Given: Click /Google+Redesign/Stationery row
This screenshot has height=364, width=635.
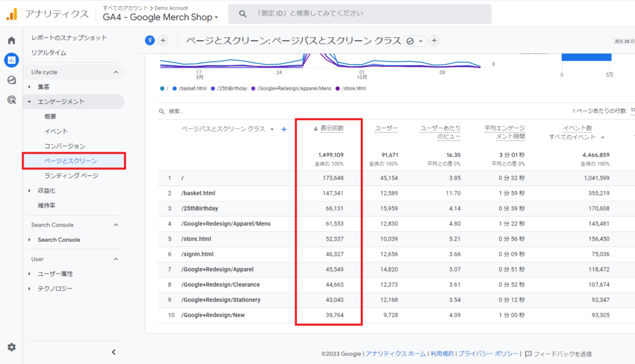Looking at the screenshot, I should point(396,300).
